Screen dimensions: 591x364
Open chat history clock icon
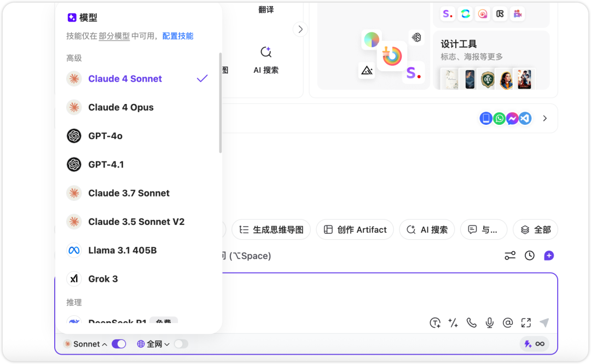(x=530, y=256)
